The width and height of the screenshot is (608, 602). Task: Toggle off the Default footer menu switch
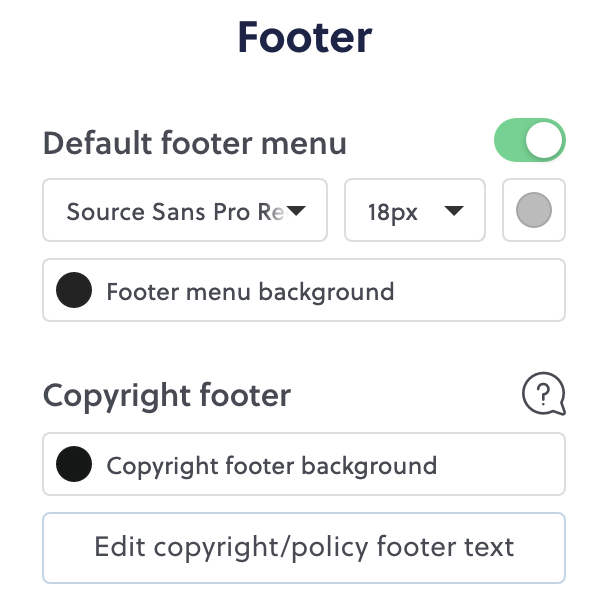click(x=530, y=140)
